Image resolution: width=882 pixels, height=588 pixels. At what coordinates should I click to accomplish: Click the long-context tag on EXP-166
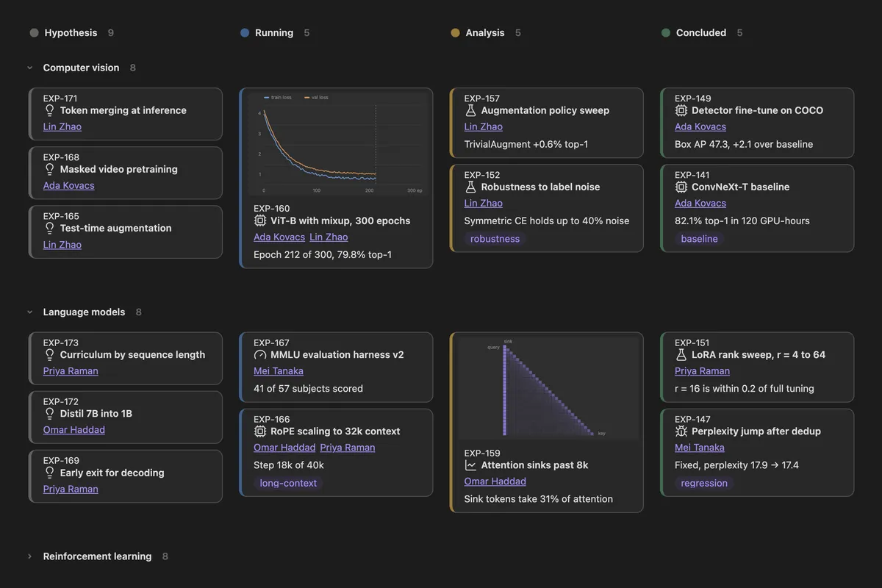288,483
